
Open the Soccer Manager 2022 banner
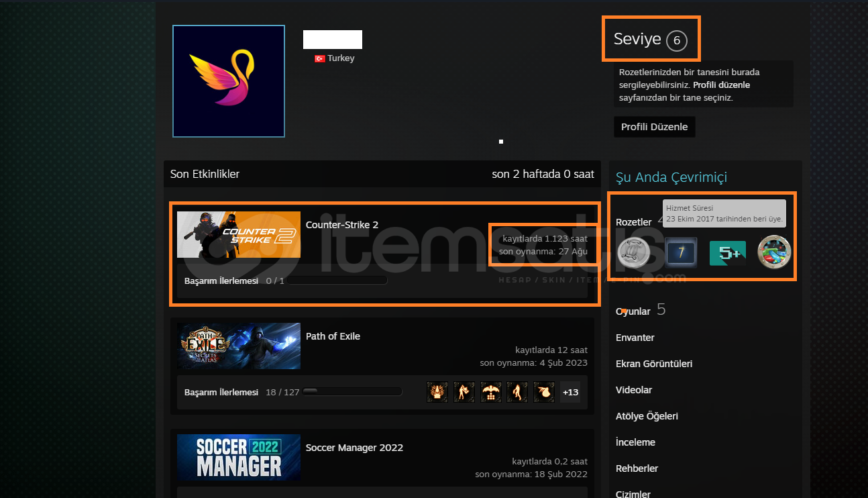[239, 458]
